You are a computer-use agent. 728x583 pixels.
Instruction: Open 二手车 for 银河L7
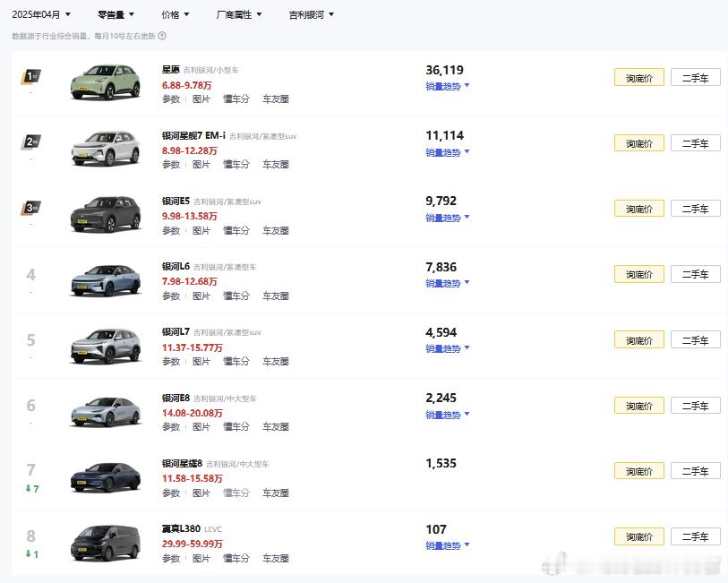[x=696, y=339]
